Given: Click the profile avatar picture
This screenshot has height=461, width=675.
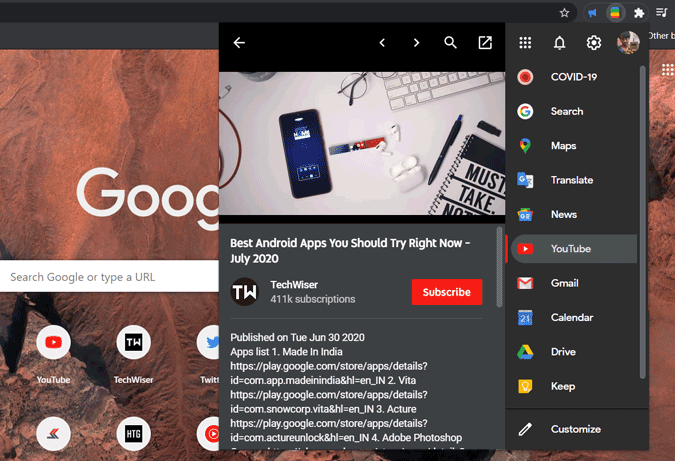Looking at the screenshot, I should (628, 43).
